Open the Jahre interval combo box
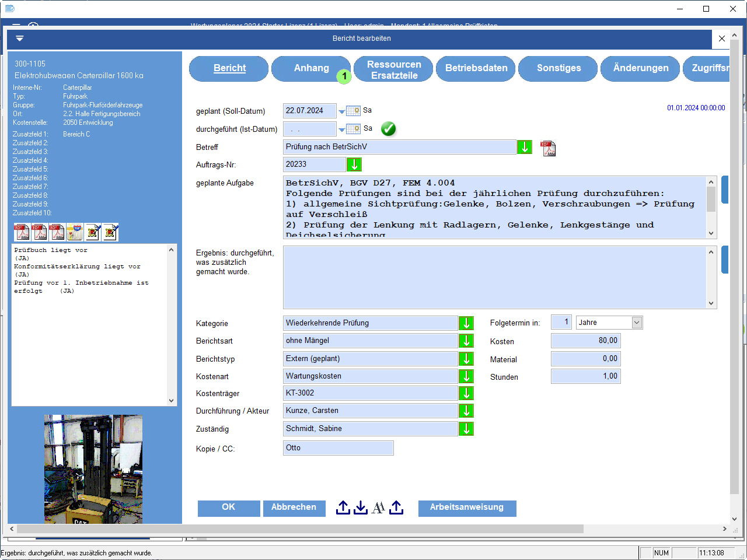Viewport: 747px width, 560px height. pos(609,323)
